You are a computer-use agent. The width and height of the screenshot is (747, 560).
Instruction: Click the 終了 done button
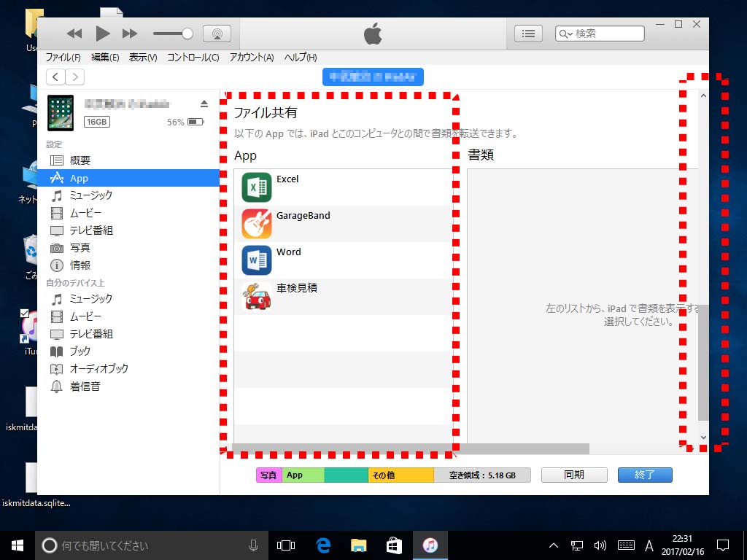pos(645,475)
